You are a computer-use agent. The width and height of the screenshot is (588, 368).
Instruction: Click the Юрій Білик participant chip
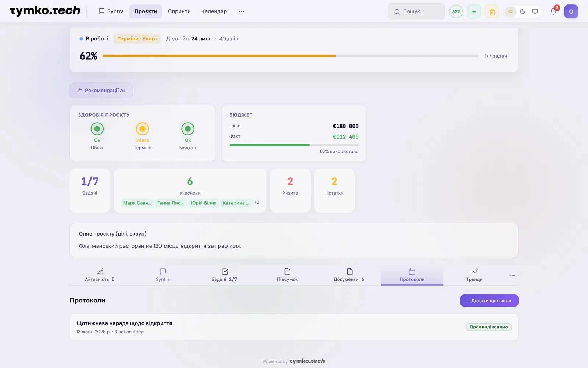[x=204, y=203]
